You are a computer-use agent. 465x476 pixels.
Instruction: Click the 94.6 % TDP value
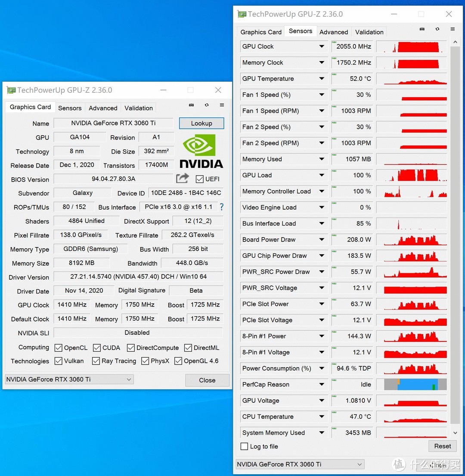pos(351,368)
